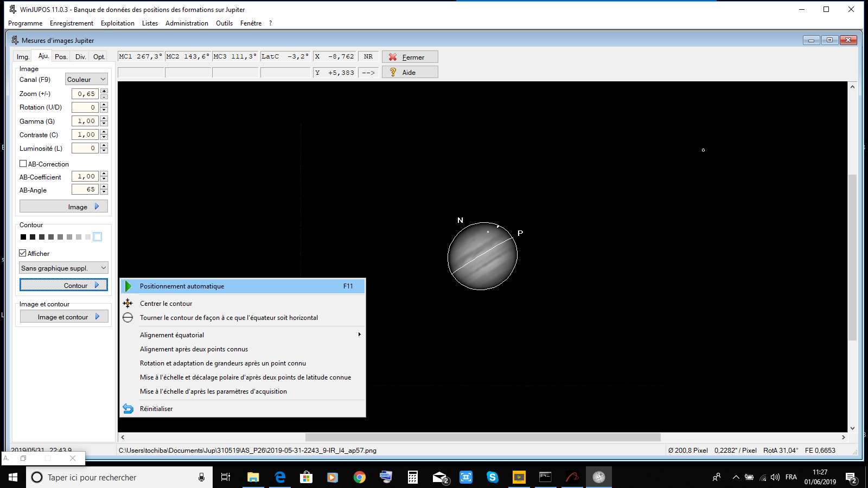This screenshot has width=868, height=488.
Task: Click the Aide button
Action: (x=410, y=72)
